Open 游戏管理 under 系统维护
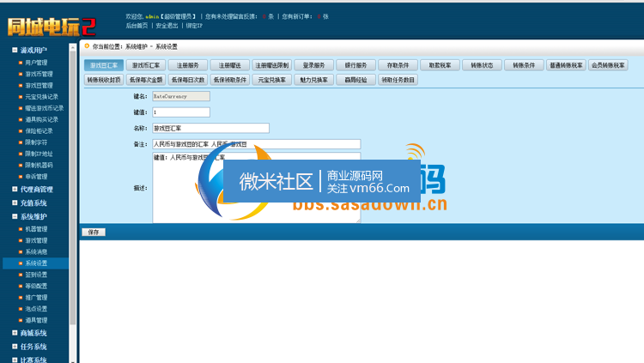 [x=36, y=240]
